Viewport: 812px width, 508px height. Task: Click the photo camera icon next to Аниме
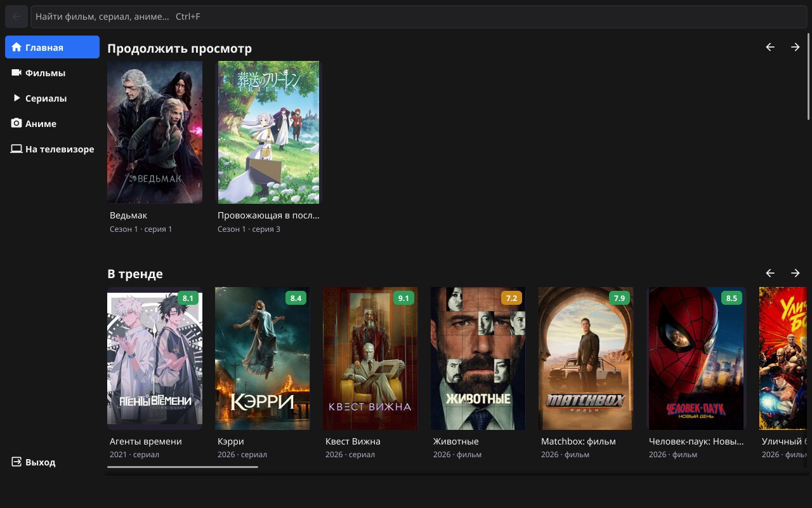pyautogui.click(x=16, y=123)
